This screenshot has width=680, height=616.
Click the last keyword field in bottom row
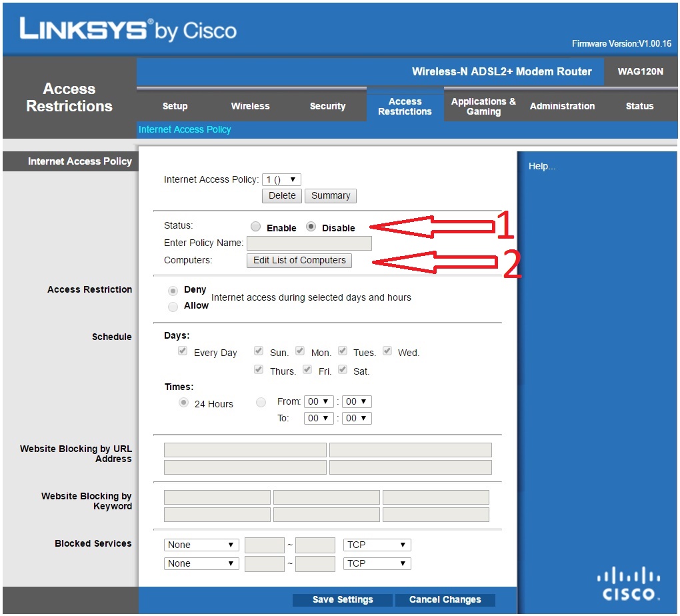click(x=436, y=515)
